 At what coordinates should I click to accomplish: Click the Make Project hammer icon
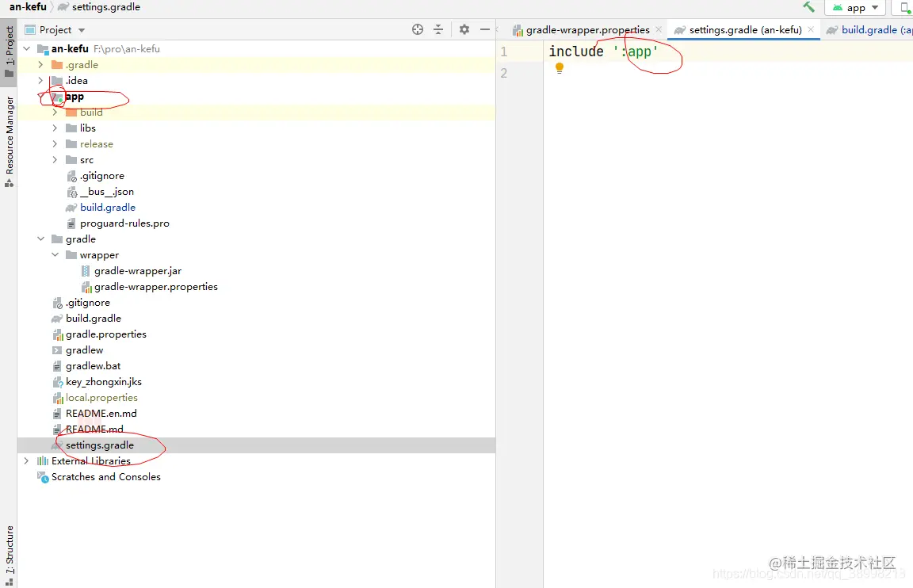coord(808,7)
